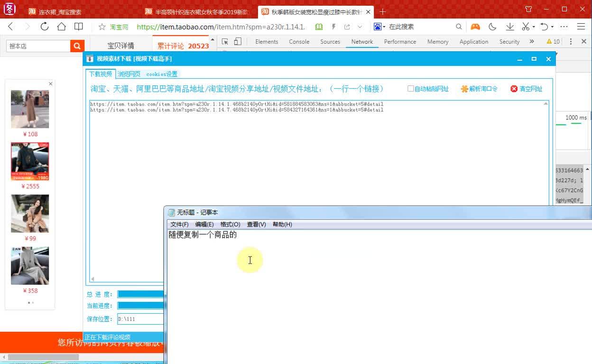
Task: Open a new browser tab with the plus
Action: click(383, 11)
